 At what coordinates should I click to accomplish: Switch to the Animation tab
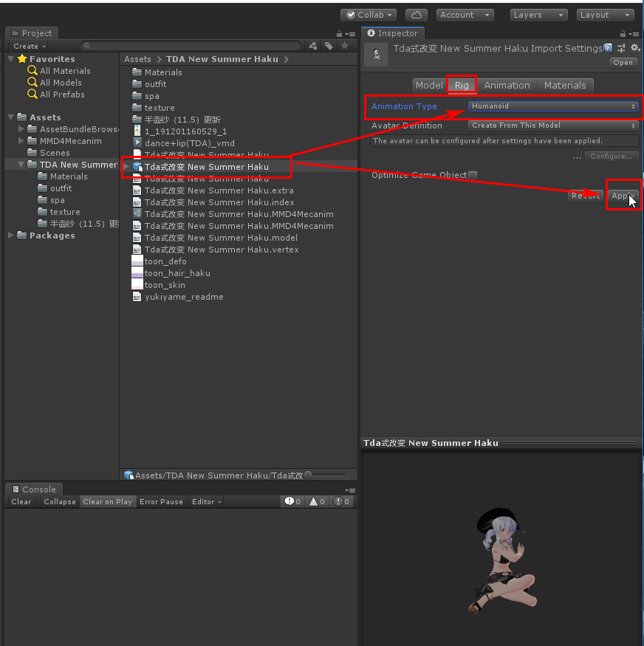tap(507, 86)
